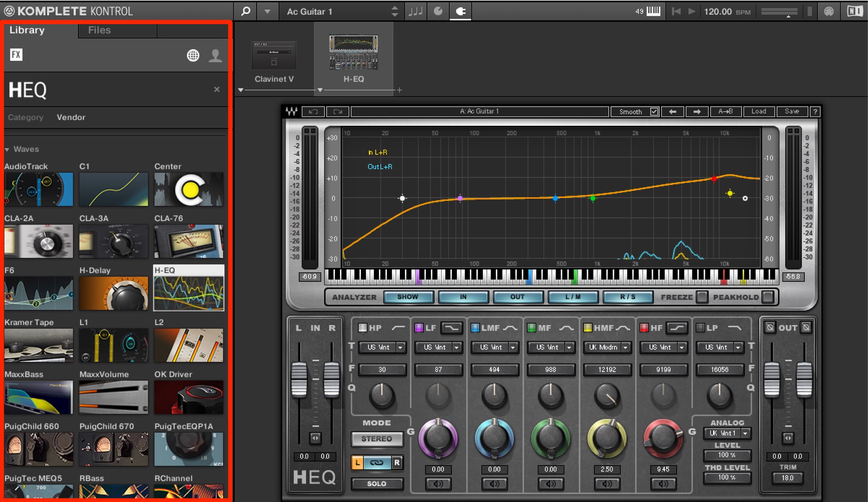The height and width of the screenshot is (502, 868).
Task: Click the FX effects icon in Library
Action: pos(16,55)
